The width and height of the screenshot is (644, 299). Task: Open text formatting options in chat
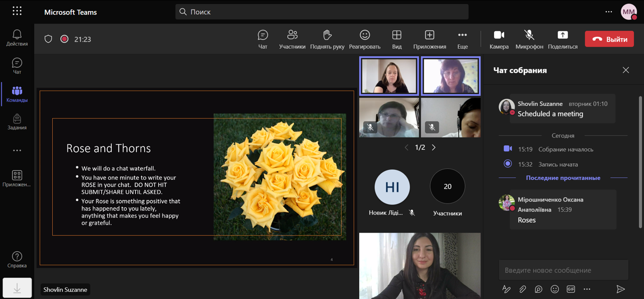pyautogui.click(x=507, y=289)
